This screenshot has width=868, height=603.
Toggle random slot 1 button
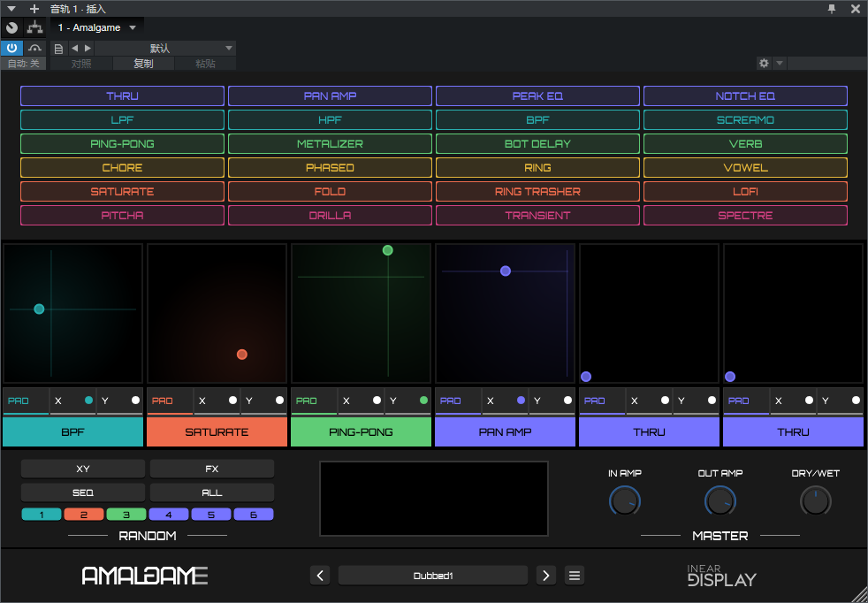pyautogui.click(x=42, y=515)
